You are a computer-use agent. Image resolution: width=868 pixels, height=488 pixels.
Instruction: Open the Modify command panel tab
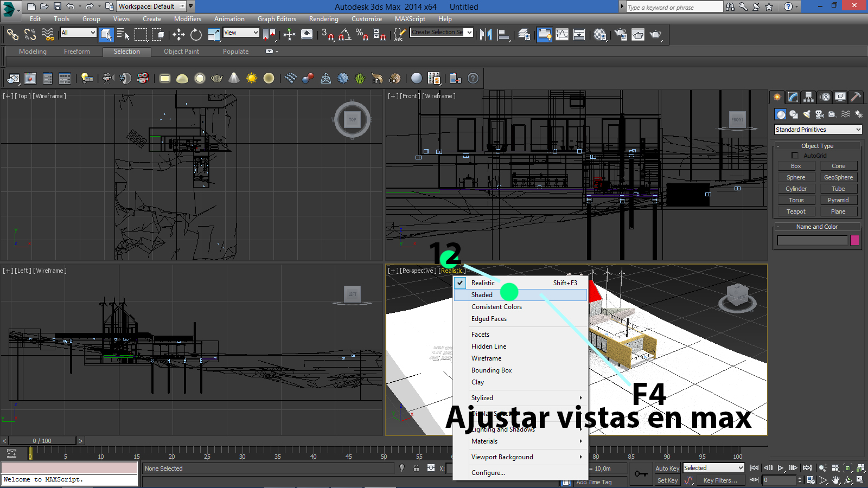pos(793,97)
